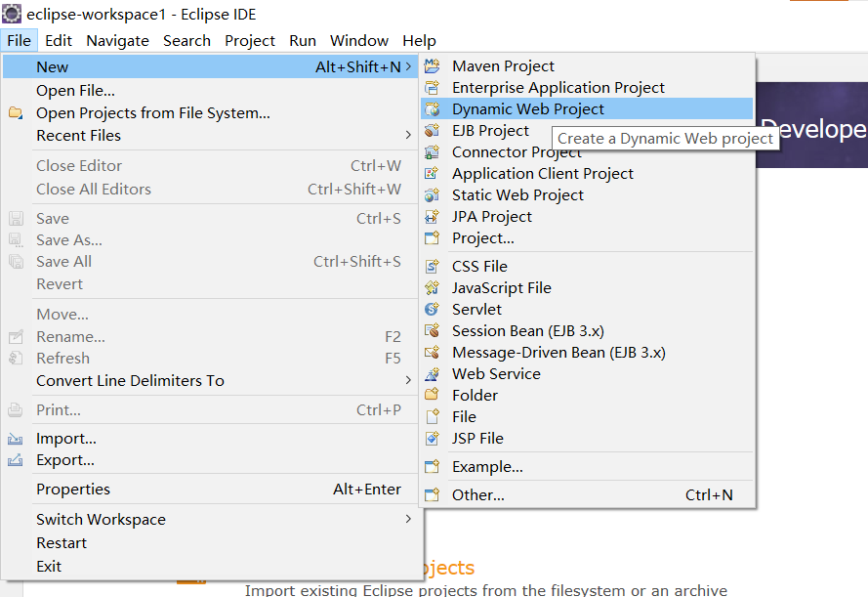The image size is (868, 597).
Task: Expand Convert Line Delimiters To submenu
Action: [x=408, y=380]
